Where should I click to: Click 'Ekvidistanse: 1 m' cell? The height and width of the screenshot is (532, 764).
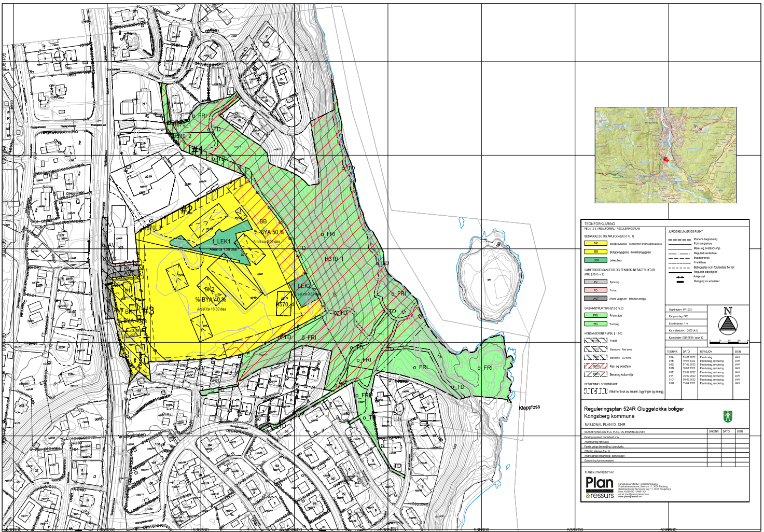tap(687, 323)
